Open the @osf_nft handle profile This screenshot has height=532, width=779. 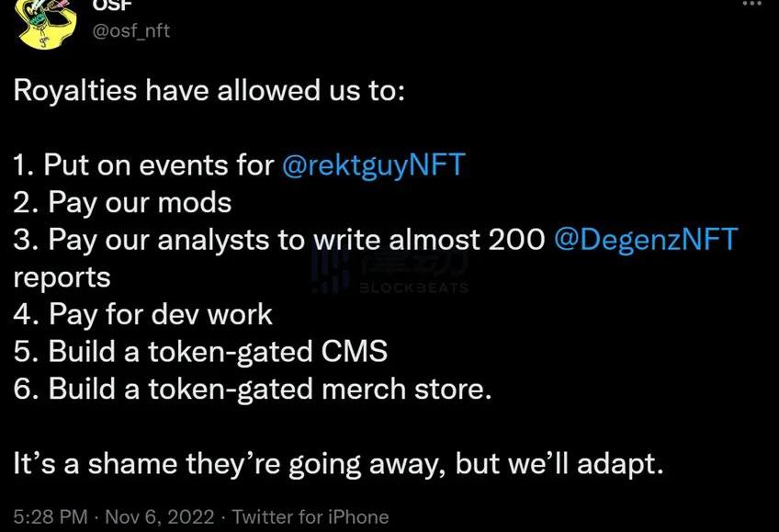tap(131, 30)
